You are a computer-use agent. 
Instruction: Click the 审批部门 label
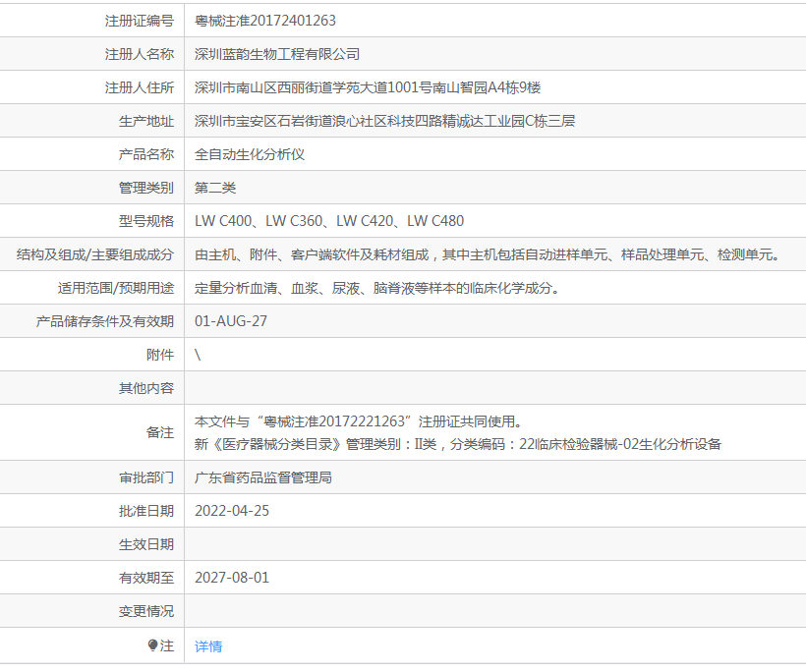tap(146, 477)
